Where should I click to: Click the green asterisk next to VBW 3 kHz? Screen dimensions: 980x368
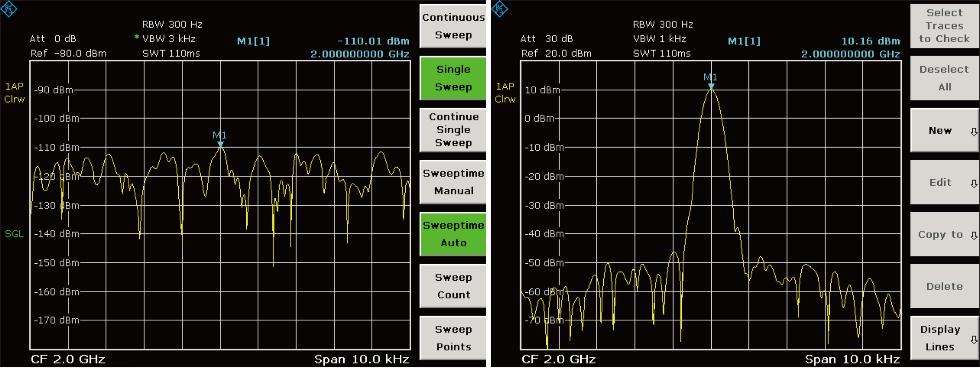[136, 37]
